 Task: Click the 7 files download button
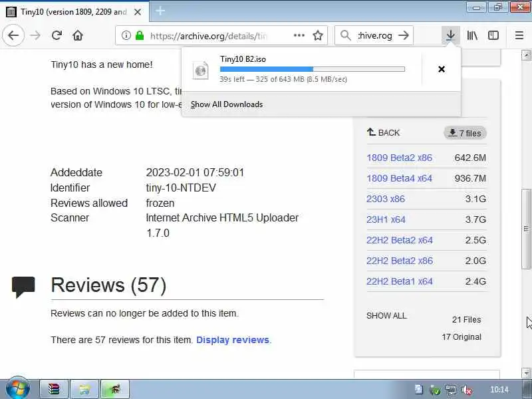tap(465, 133)
